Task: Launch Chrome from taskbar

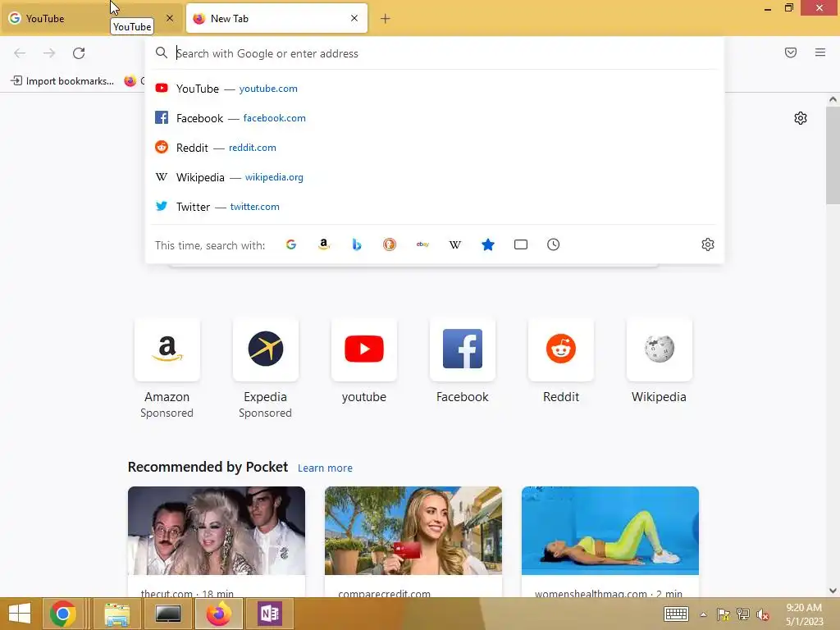Action: point(62,614)
